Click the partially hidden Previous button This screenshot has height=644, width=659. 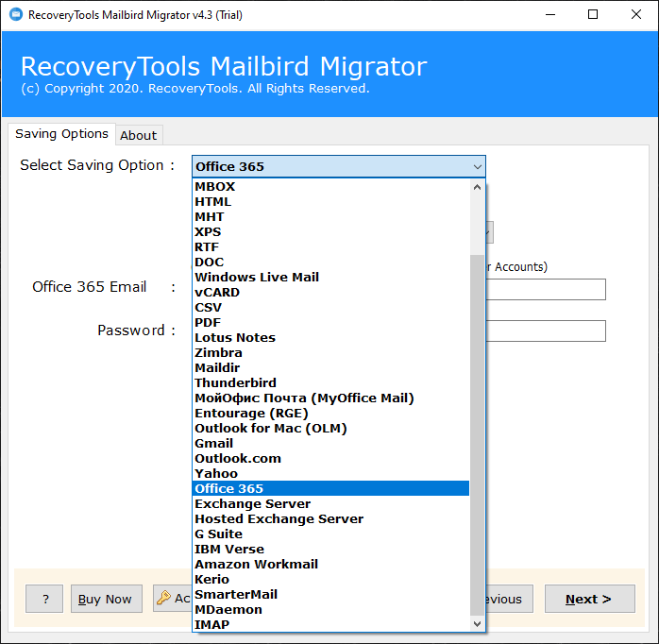click(510, 599)
